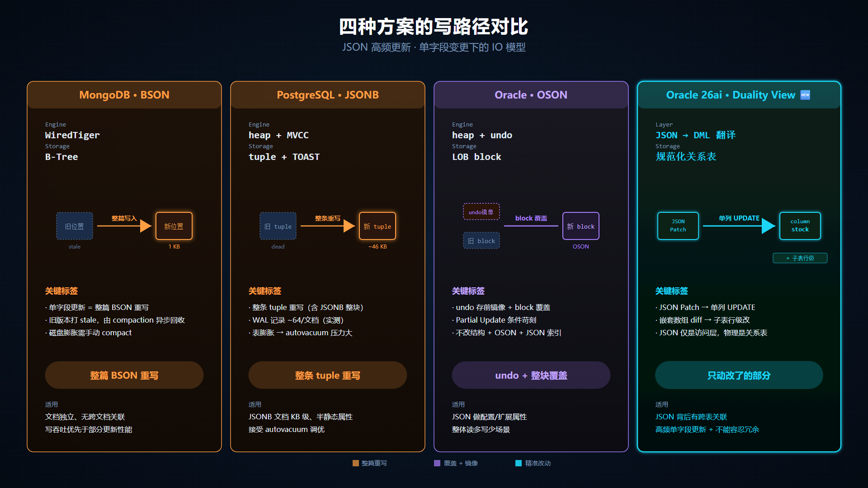
Task: Click the orange 整篇重写 legend swatch
Action: click(356, 463)
